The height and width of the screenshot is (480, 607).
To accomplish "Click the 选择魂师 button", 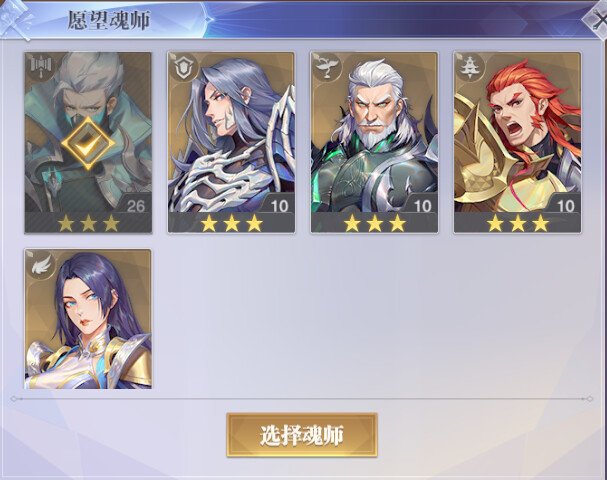I will pos(302,435).
